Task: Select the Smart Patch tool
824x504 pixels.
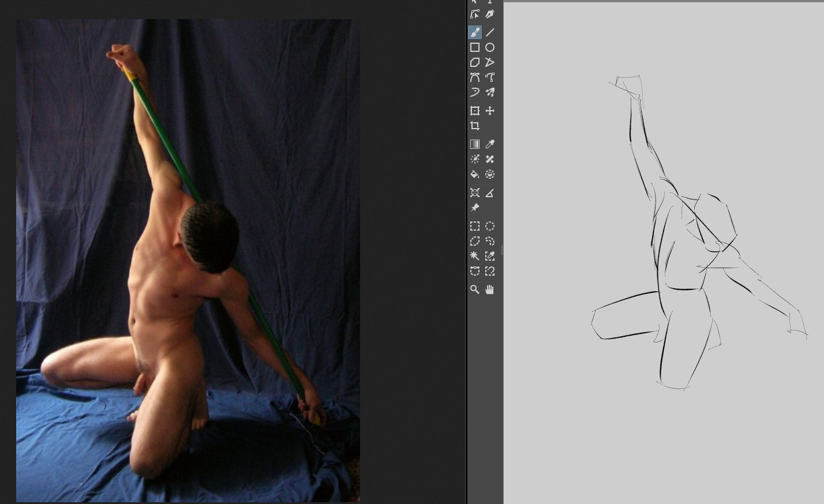Action: tap(490, 159)
